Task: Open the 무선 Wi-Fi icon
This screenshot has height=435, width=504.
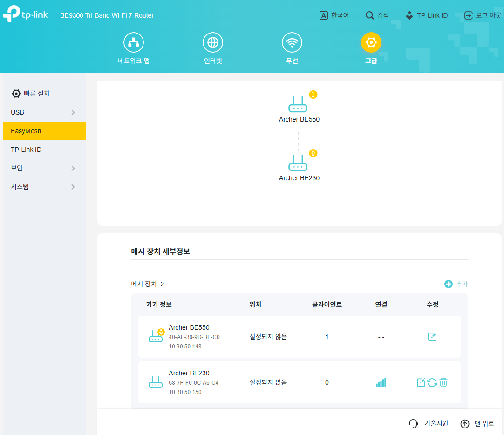Action: [292, 42]
